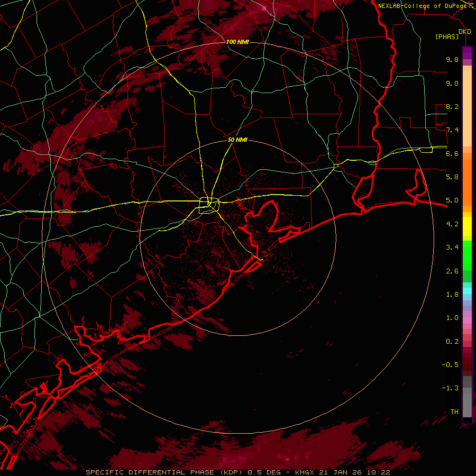Click the 1.8 scale value
Image resolution: width=476 pixels, height=476 pixels.
click(452, 295)
